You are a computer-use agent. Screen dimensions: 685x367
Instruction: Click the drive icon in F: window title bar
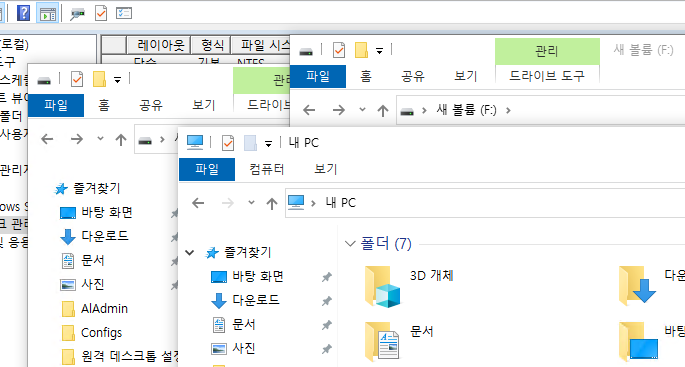pos(306,51)
